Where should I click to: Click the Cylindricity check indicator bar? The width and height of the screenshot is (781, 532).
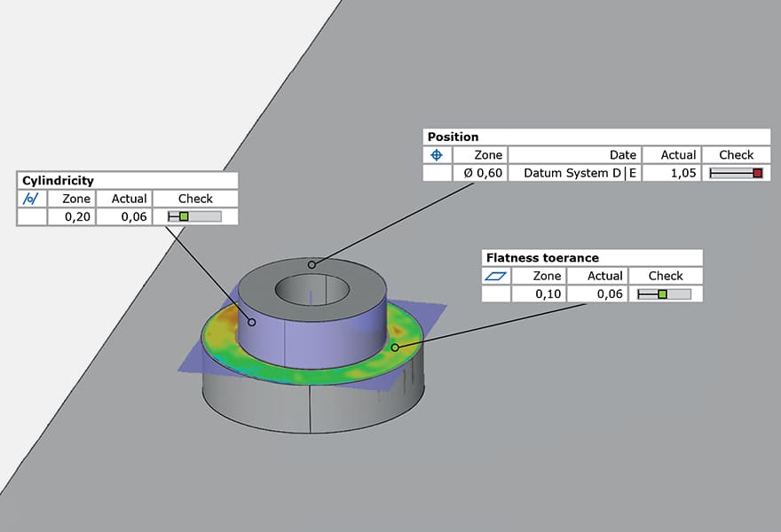click(x=195, y=216)
